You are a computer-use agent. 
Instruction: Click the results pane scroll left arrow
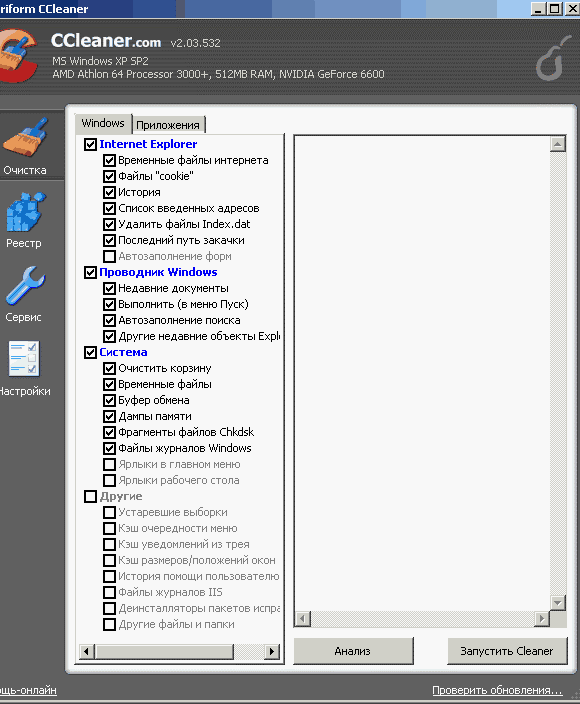tap(303, 619)
